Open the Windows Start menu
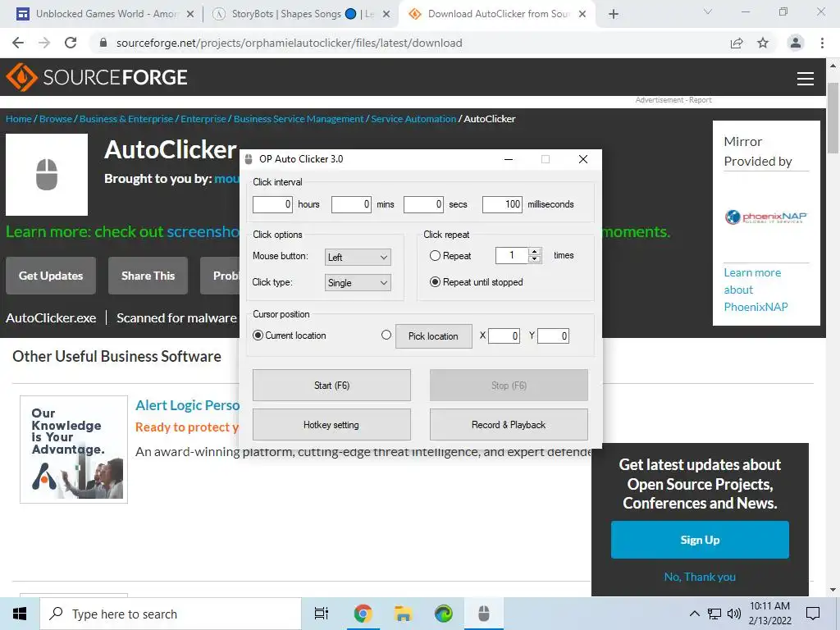 tap(20, 614)
